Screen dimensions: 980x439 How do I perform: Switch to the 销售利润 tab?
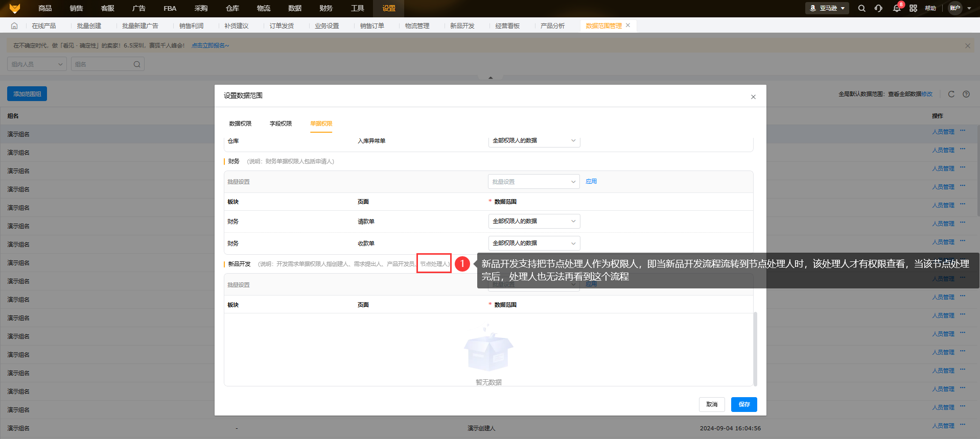click(x=191, y=26)
